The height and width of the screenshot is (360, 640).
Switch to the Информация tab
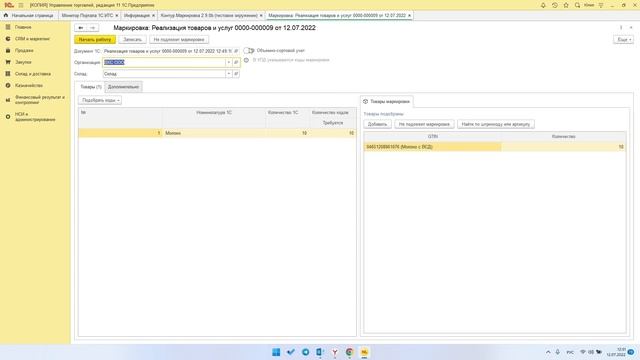point(136,15)
